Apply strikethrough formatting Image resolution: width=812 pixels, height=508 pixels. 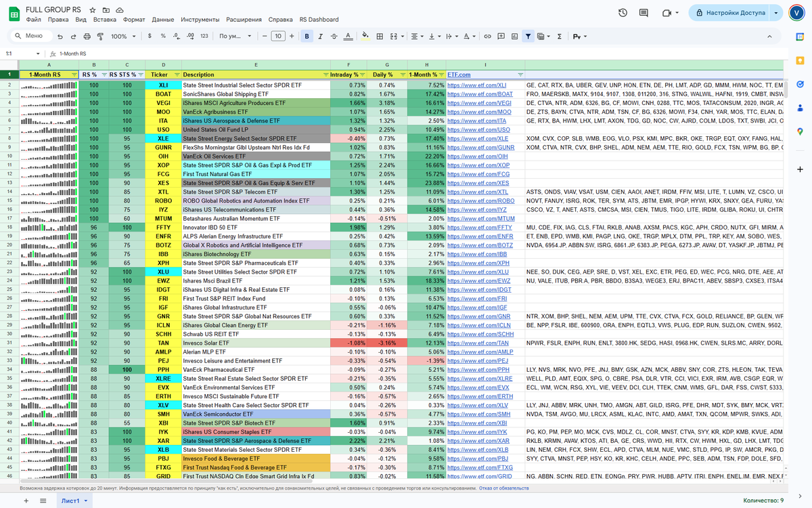pos(334,37)
